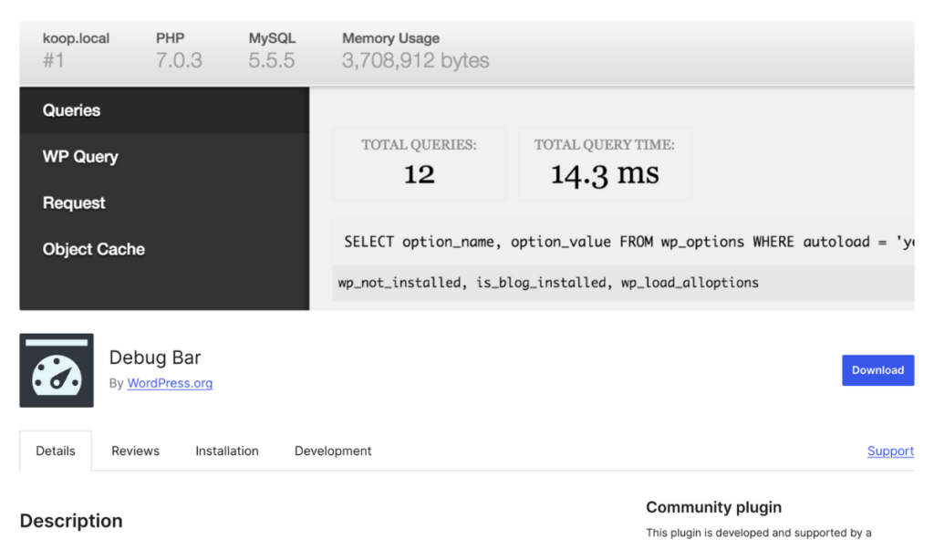Switch to the Reviews tab
This screenshot has width=934, height=560.
tap(134, 451)
